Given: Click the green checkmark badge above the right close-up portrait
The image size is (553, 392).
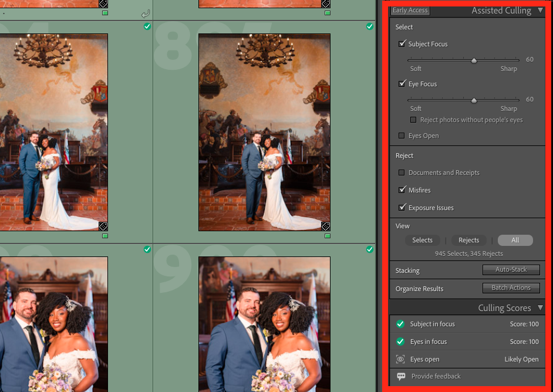Looking at the screenshot, I should pos(370,249).
